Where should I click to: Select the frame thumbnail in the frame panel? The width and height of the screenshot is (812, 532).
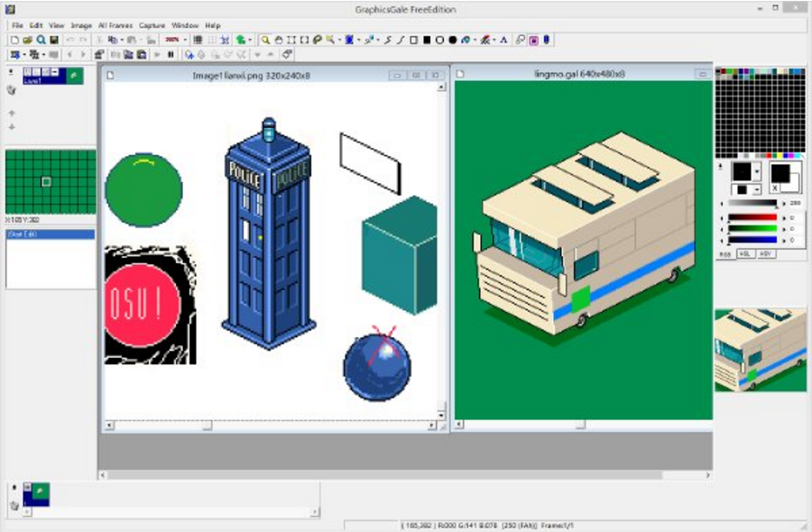(36, 494)
